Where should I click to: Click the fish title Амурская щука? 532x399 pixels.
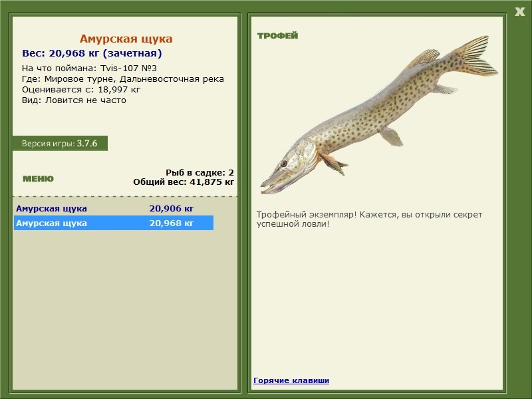[126, 39]
